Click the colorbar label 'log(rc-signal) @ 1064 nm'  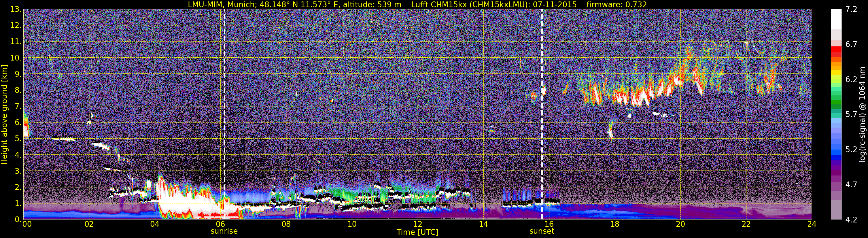(x=863, y=114)
